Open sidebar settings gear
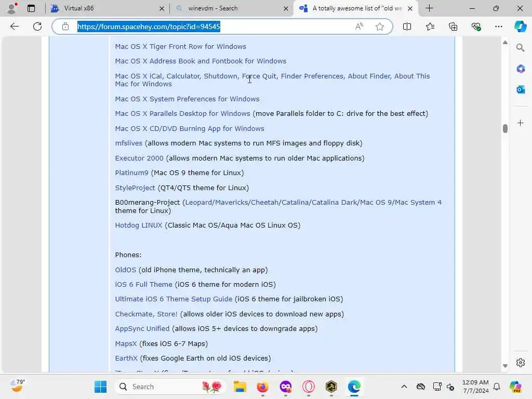Screen dimensions: 532x399 520,363
